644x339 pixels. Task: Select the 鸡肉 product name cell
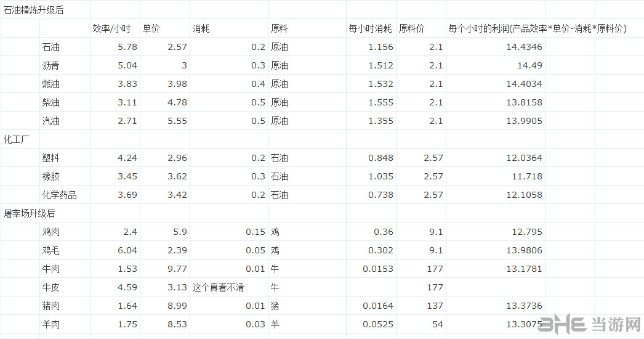pyautogui.click(x=51, y=232)
